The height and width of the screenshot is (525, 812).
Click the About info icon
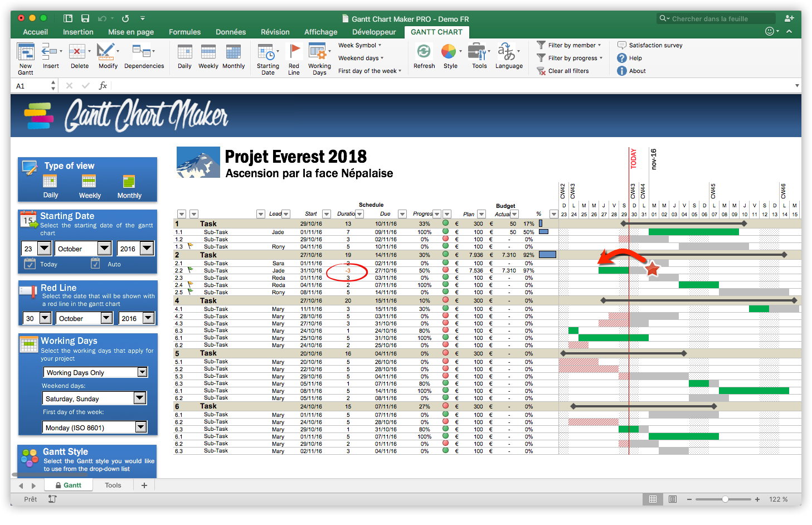click(x=622, y=71)
